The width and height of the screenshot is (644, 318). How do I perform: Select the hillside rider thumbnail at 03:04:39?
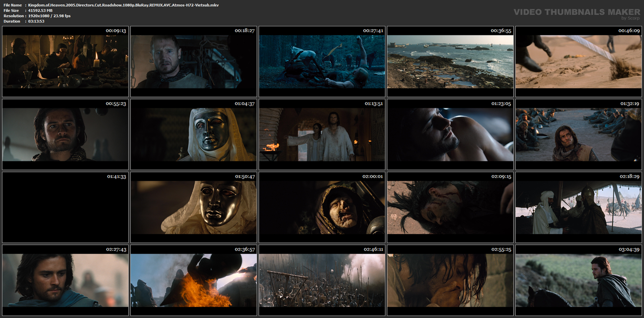579,280
